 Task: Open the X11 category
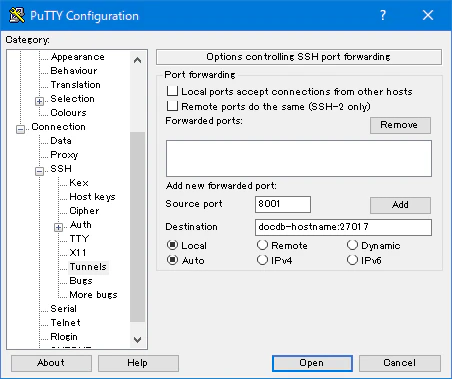point(78,253)
